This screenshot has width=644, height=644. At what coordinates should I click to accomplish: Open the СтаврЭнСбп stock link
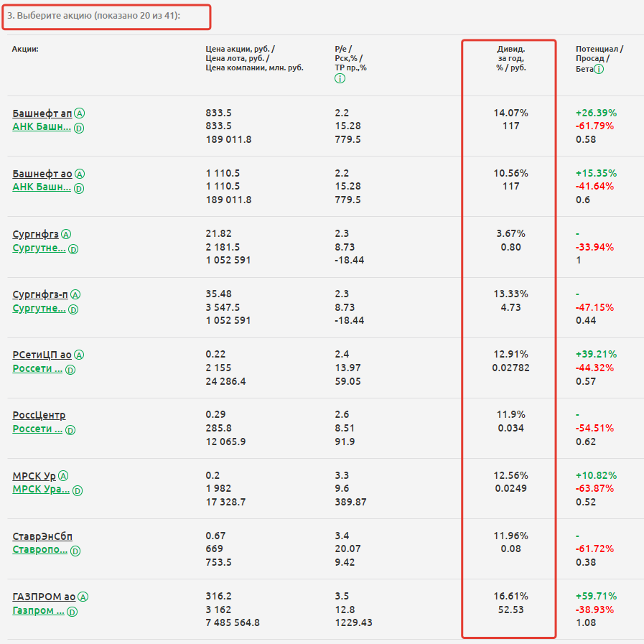click(x=42, y=536)
